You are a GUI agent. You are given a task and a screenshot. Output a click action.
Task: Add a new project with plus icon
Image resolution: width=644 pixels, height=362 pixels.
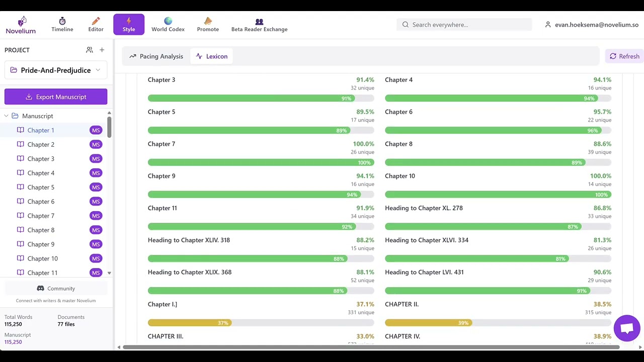pyautogui.click(x=102, y=50)
